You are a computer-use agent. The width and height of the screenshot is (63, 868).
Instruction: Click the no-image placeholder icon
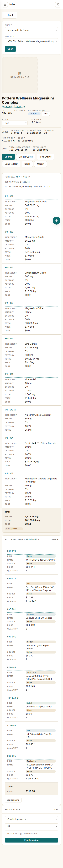19,73
